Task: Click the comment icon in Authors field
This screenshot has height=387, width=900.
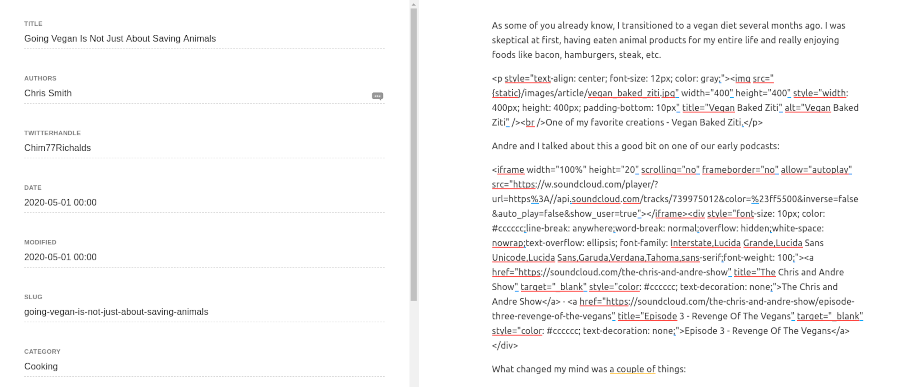Action: click(377, 96)
